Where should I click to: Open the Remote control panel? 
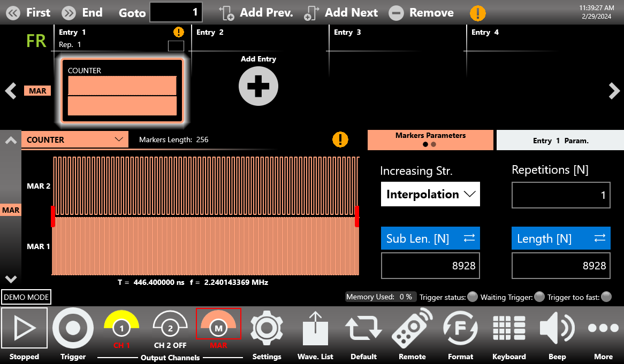[412, 328]
